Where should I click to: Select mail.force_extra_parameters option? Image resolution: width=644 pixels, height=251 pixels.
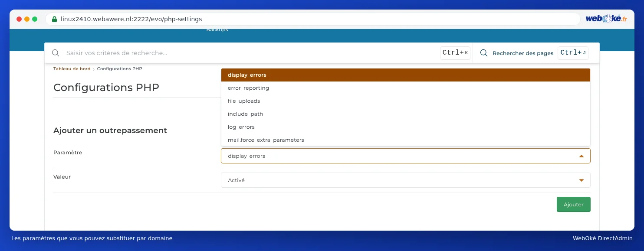(x=406, y=140)
